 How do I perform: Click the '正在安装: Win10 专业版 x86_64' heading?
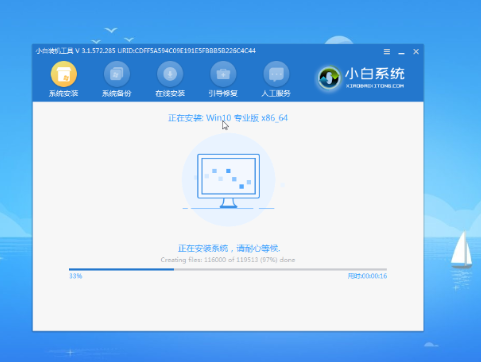228,118
